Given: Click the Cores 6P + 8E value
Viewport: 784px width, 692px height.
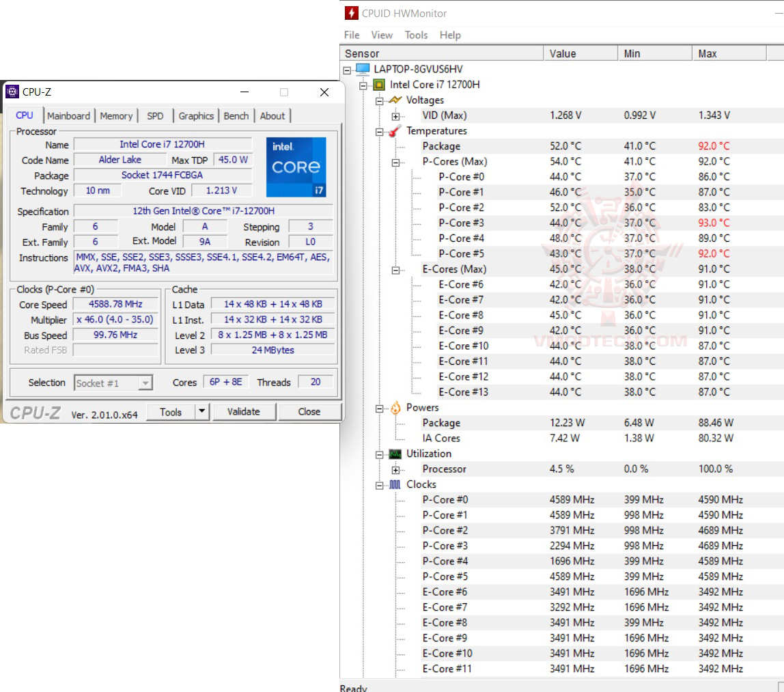Looking at the screenshot, I should click(x=225, y=382).
